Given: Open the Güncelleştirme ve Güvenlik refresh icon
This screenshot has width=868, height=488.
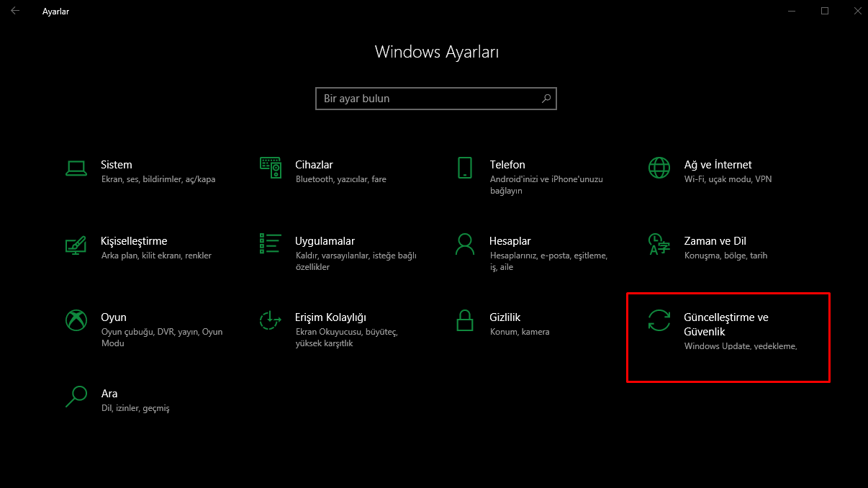Looking at the screenshot, I should (659, 320).
